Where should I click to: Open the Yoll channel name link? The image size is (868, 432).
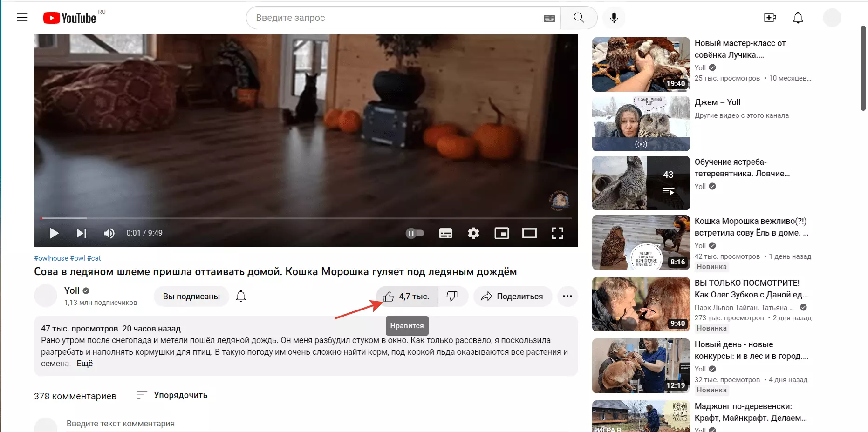tap(72, 290)
